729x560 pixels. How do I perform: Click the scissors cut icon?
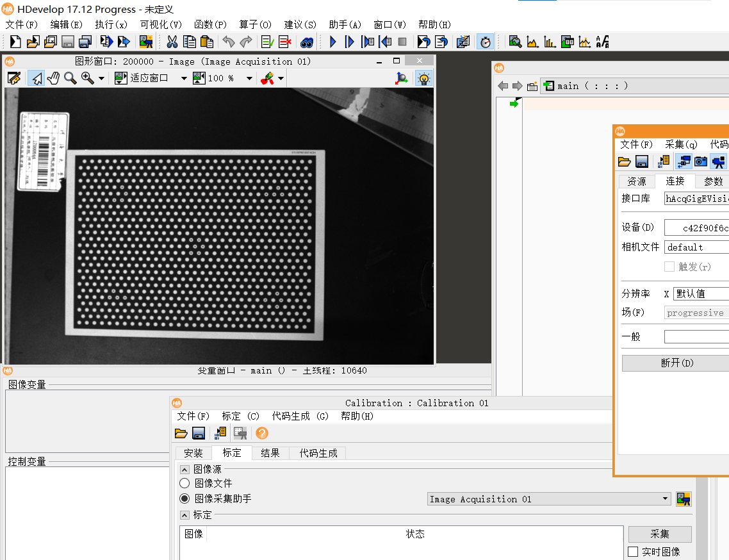(172, 42)
